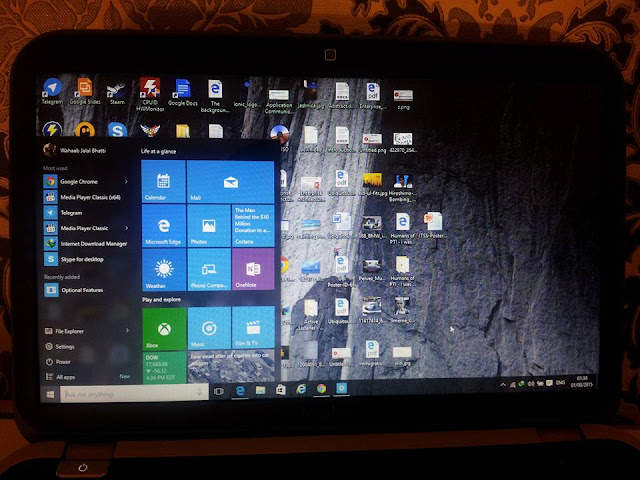The image size is (640, 480).
Task: Open the Phone Companion tile
Action: 209,269
